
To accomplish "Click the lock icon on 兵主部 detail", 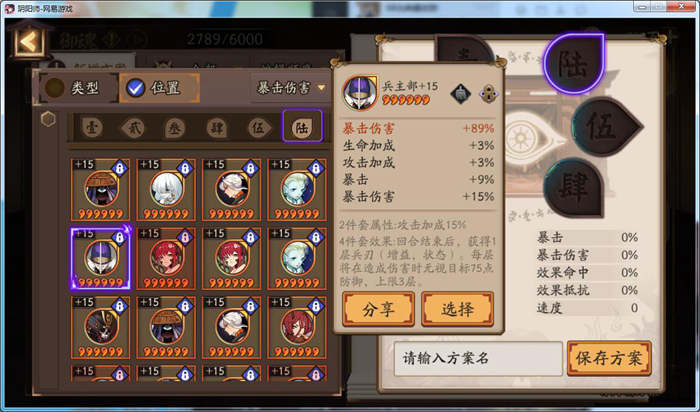I will 489,94.
